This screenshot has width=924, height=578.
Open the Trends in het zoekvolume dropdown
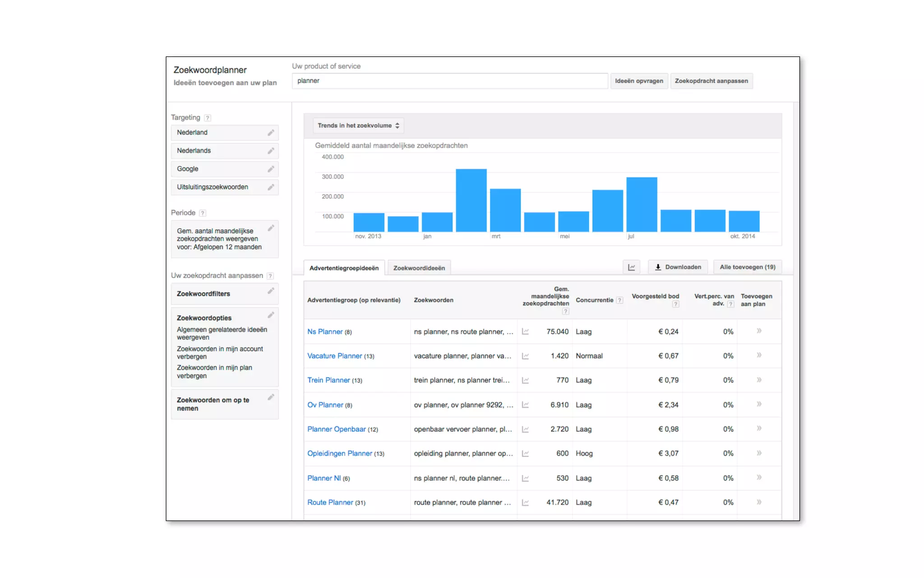coord(358,126)
